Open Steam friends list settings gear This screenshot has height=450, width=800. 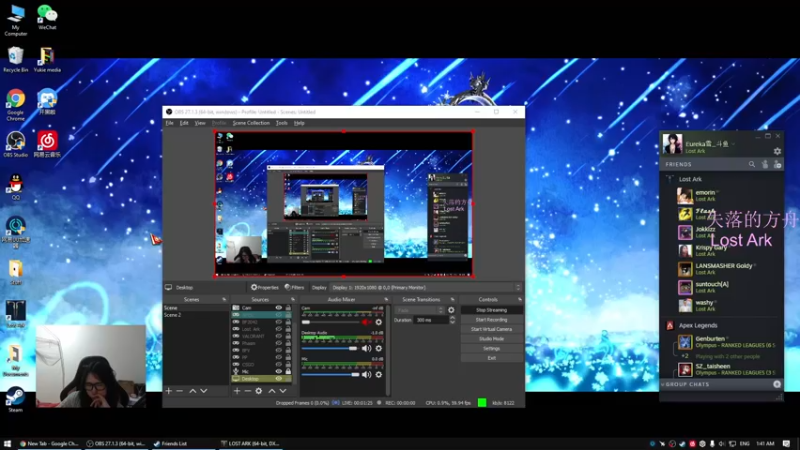[777, 152]
